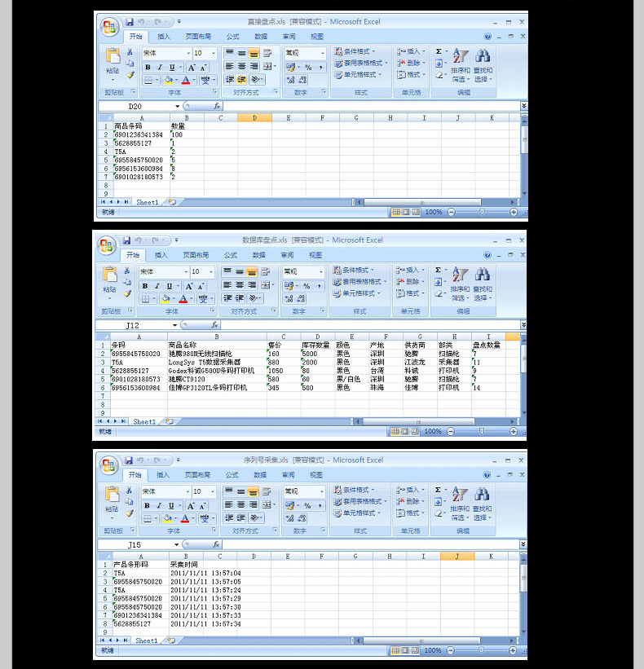Open the Office button in 直接盘点.xls window
The width and height of the screenshot is (644, 669).
pyautogui.click(x=109, y=28)
